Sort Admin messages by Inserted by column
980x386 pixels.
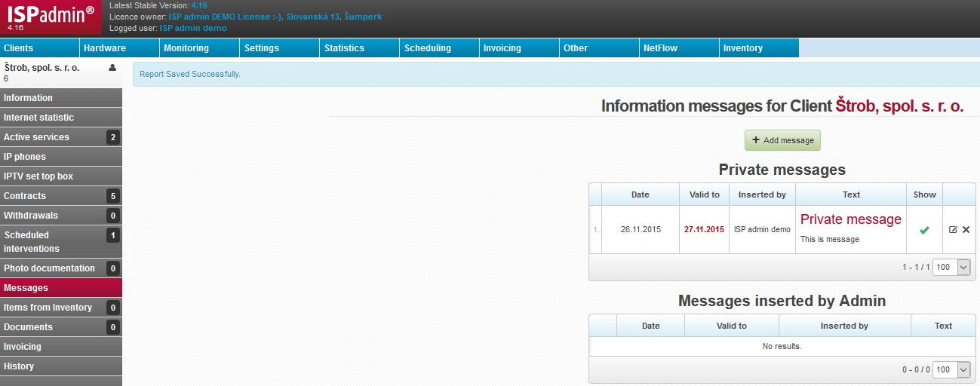844,326
